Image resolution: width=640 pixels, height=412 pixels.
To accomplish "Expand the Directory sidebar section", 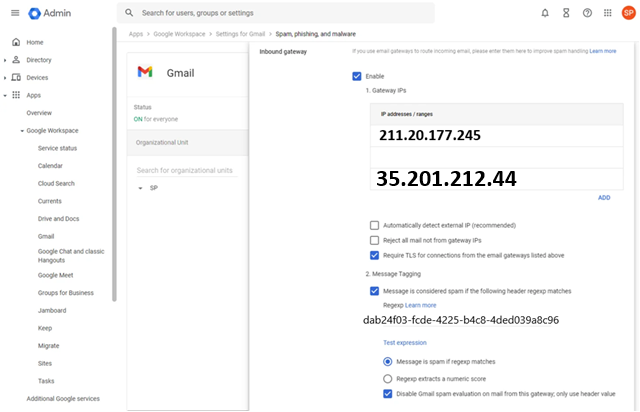I will (5, 60).
